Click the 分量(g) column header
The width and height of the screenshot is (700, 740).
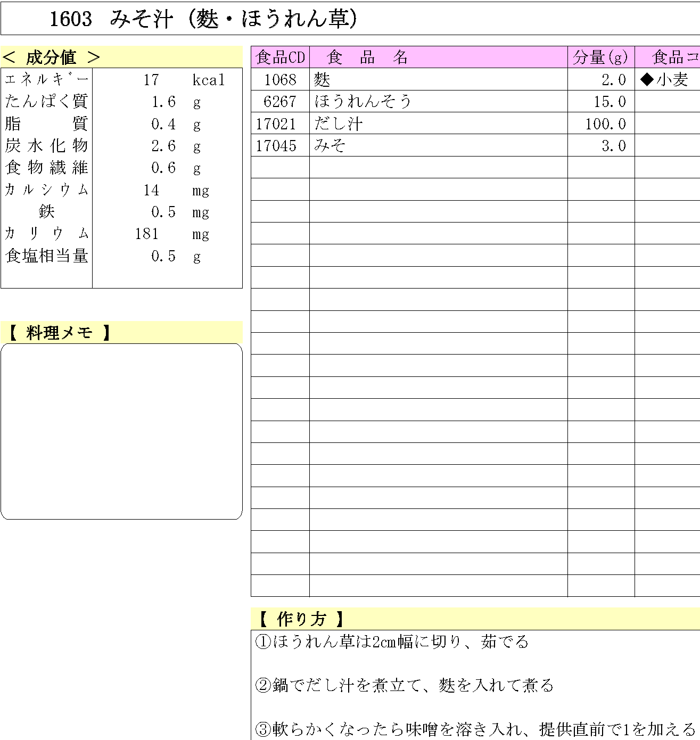coord(600,57)
